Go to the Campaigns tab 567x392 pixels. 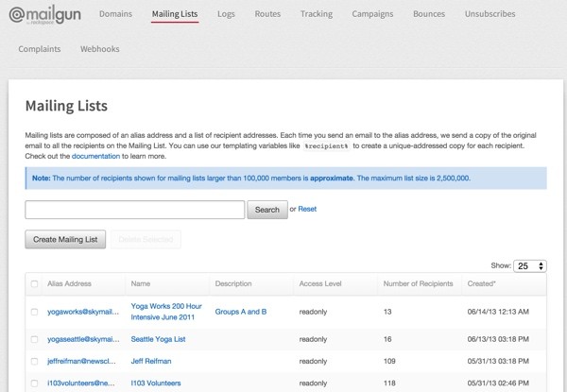click(x=372, y=14)
